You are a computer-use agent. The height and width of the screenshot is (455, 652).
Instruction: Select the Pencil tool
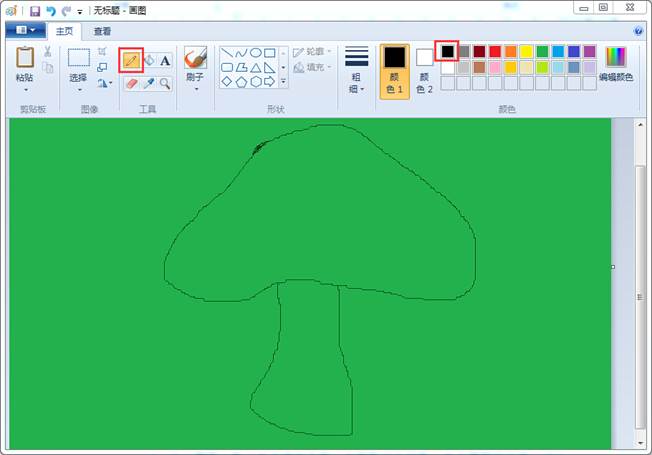tap(131, 61)
